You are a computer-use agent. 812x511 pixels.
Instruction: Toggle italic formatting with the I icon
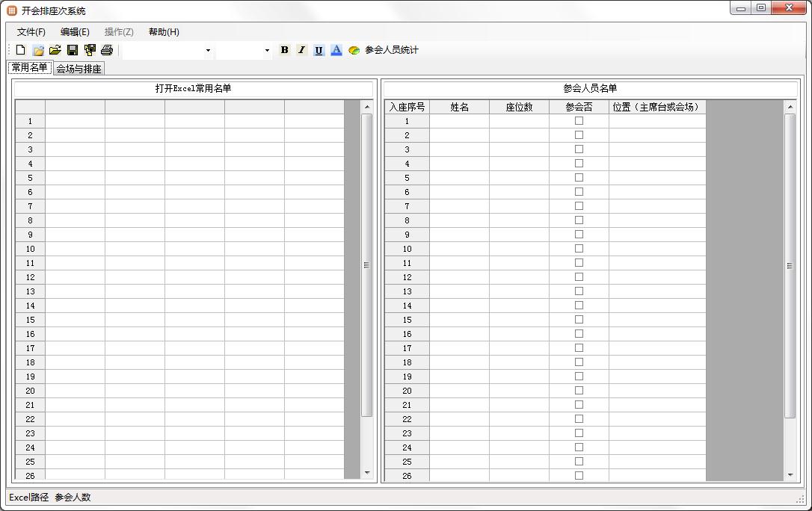(301, 49)
